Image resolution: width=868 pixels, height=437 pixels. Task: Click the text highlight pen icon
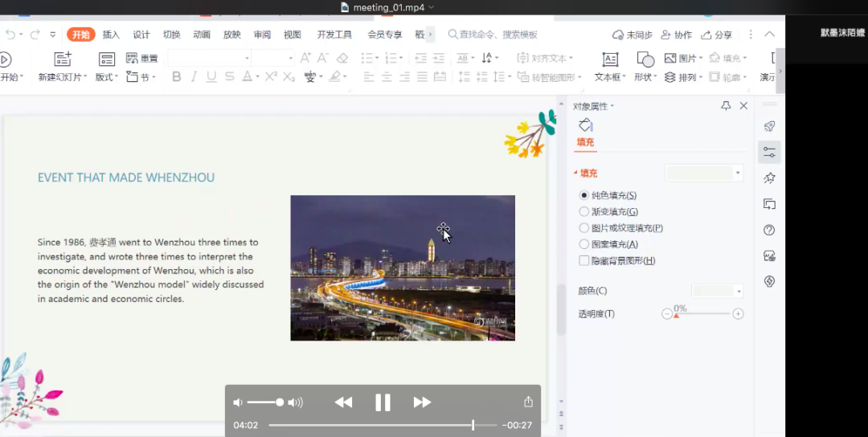335,77
